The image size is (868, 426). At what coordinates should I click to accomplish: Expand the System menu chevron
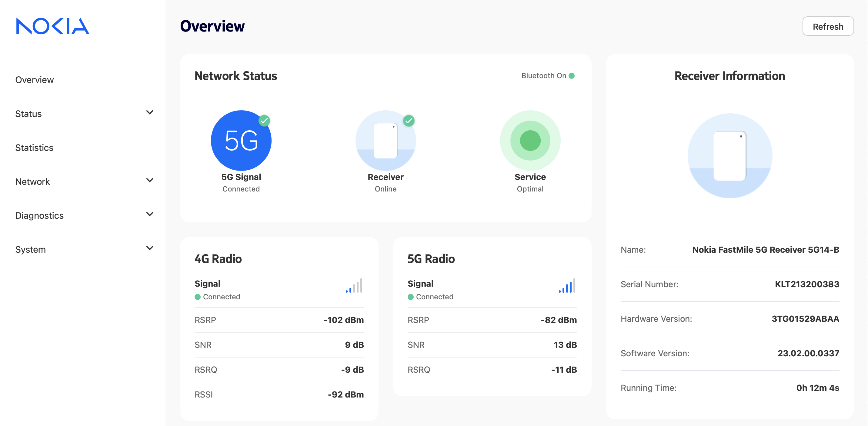150,248
